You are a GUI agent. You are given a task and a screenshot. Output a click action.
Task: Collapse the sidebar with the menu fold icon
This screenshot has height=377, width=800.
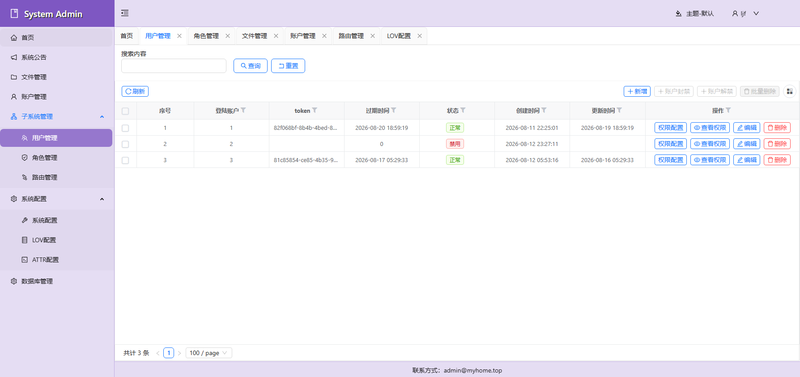[x=124, y=13]
